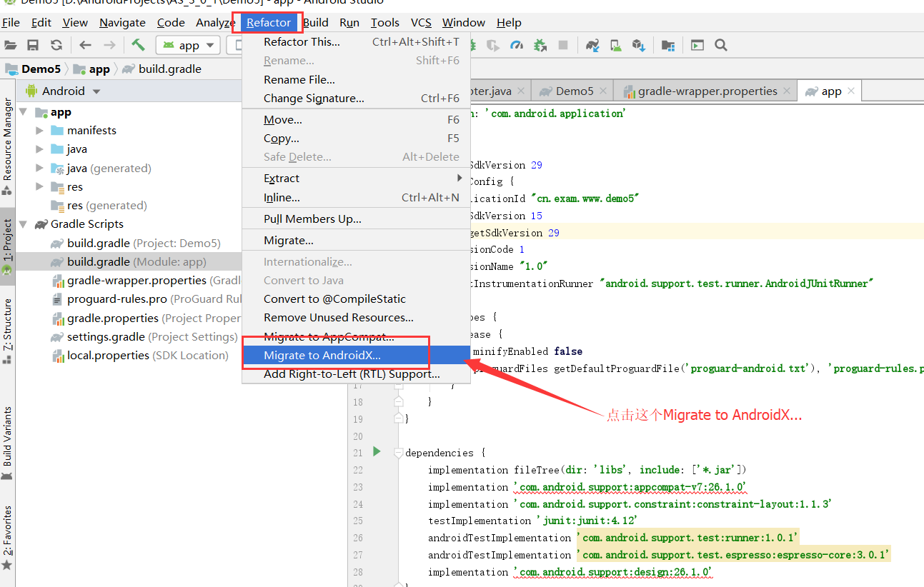Viewport: 924px width, 587px height.
Task: Choose Add Right-to-Left (RTL) Support... item
Action: (x=356, y=373)
